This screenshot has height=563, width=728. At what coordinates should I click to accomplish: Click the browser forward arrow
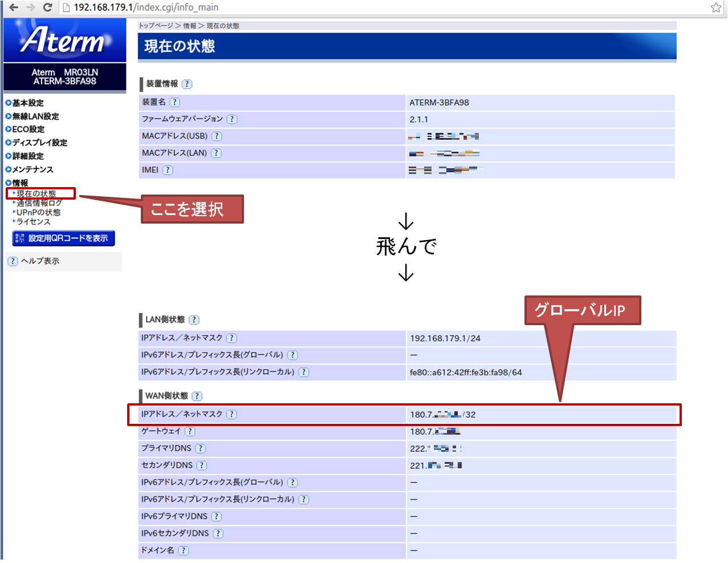tap(31, 7)
